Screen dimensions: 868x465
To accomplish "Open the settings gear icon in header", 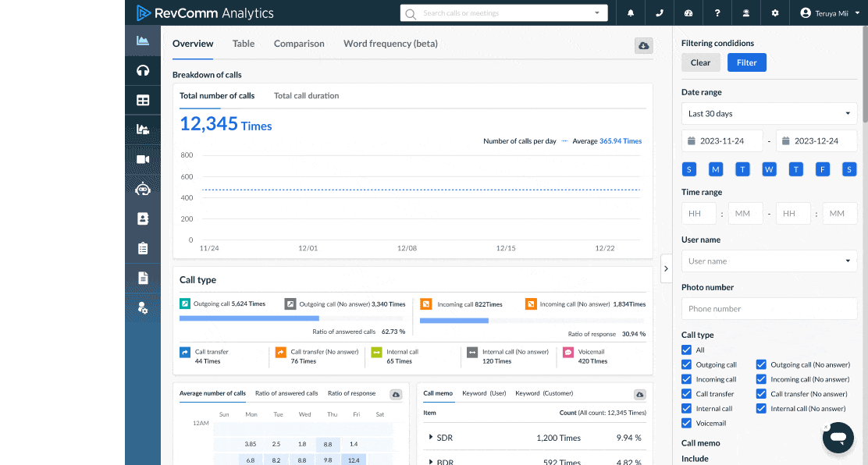I will click(774, 13).
